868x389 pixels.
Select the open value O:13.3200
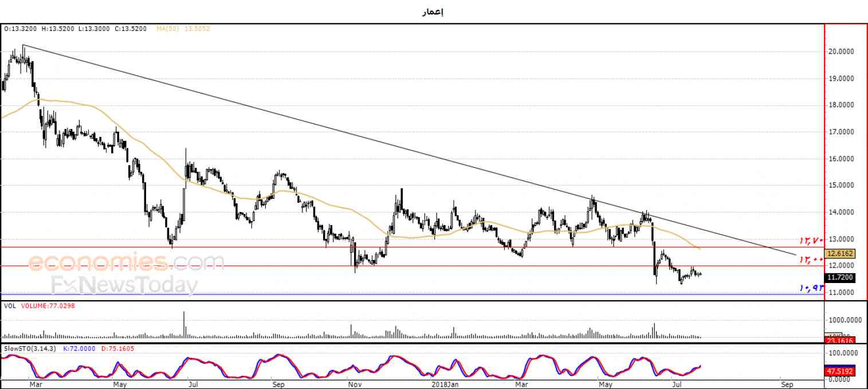[x=20, y=28]
